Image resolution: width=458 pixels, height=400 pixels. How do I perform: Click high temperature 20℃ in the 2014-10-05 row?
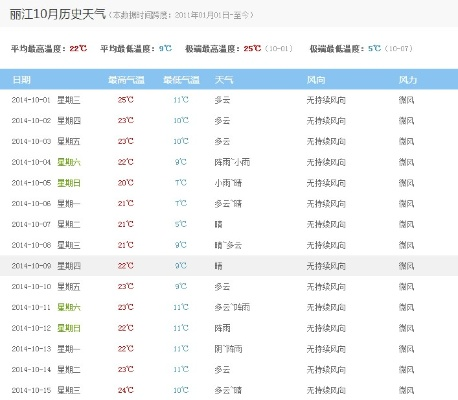click(x=126, y=183)
